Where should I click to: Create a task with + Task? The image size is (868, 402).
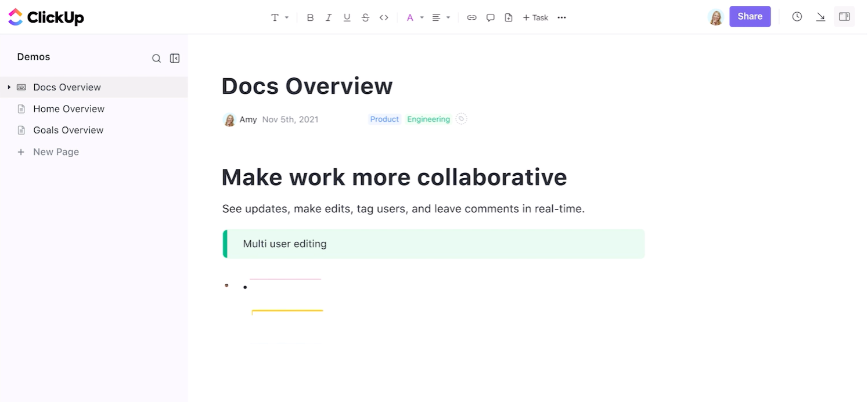coord(535,17)
